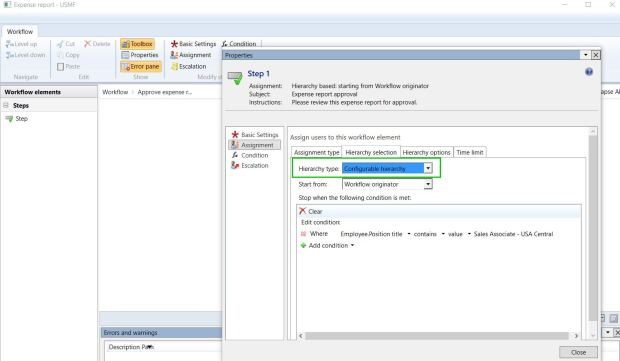Select Condition in left list
Screen dimensions: 620x361
(250, 155)
